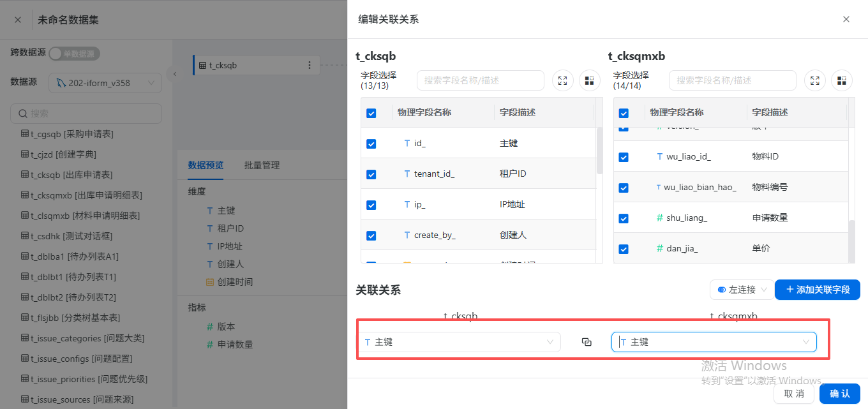The image size is (868, 409).
Task: Click the T icon beside 主键 dimension
Action: (210, 211)
